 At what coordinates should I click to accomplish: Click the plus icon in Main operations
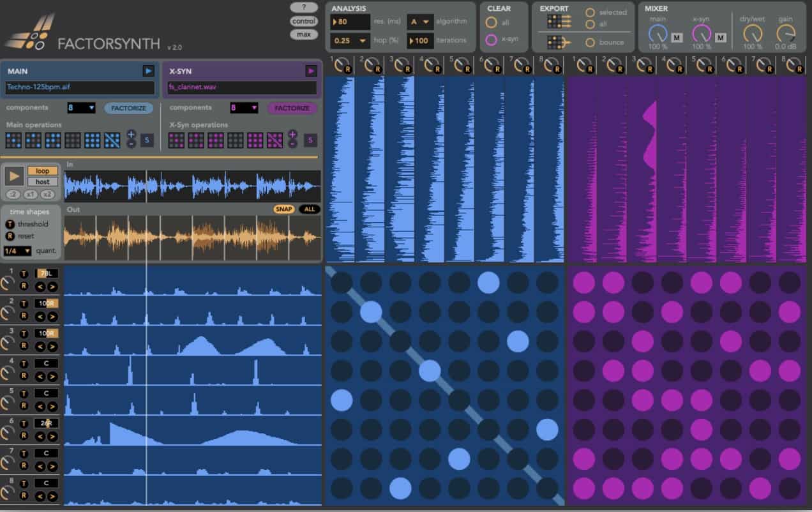point(131,134)
